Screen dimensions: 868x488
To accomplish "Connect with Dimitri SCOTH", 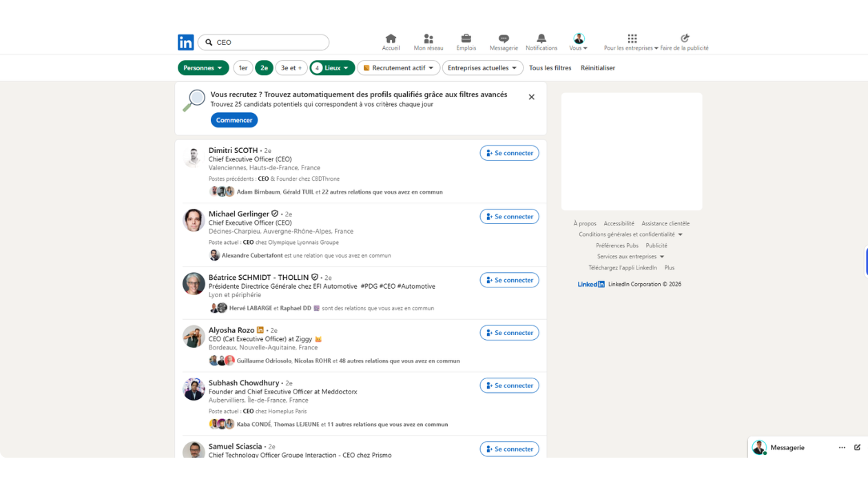I will coord(509,153).
